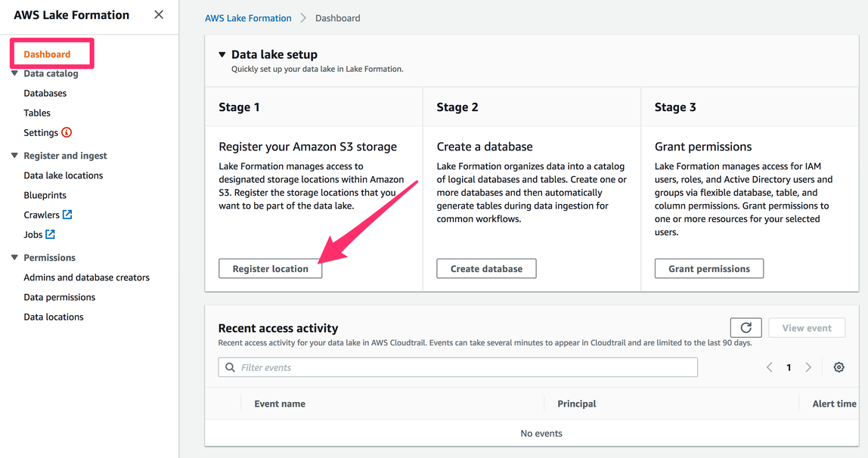Click the Create database button
The image size is (868, 458).
pyautogui.click(x=486, y=268)
